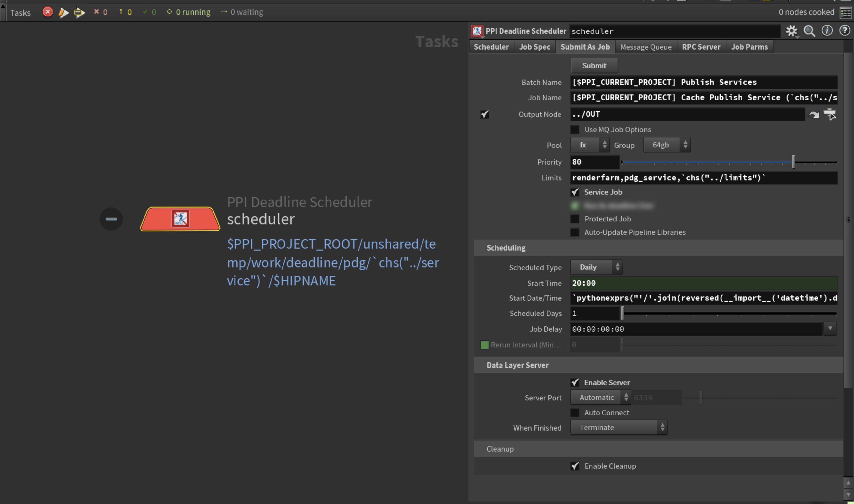Enable the Auto Connect checkbox
Image resolution: width=854 pixels, height=504 pixels.
(575, 413)
